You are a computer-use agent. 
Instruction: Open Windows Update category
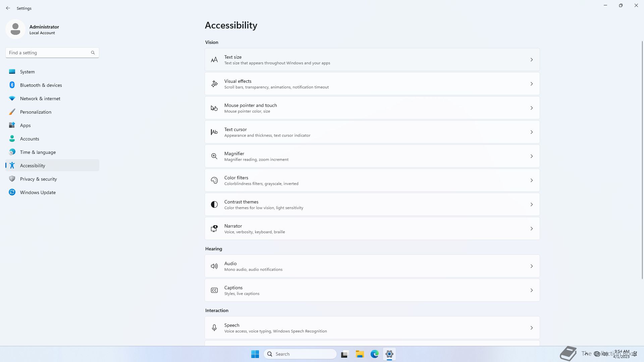coord(52,192)
